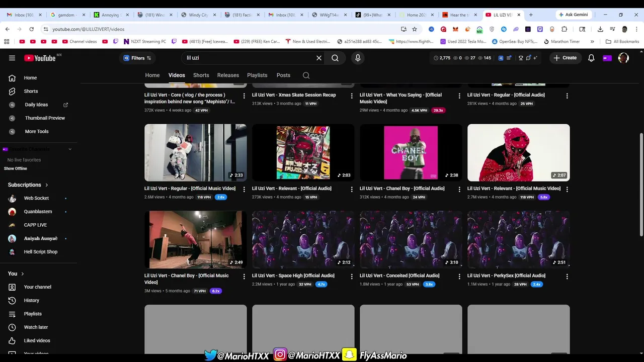Open a new Chrome tab
Viewport: 644px width, 362px height.
click(x=531, y=15)
